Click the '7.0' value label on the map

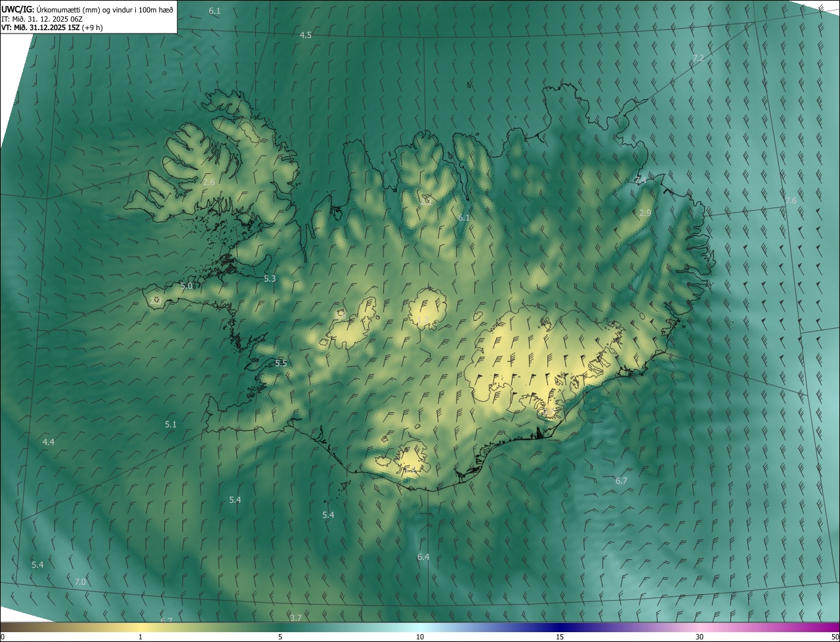tap(80, 582)
